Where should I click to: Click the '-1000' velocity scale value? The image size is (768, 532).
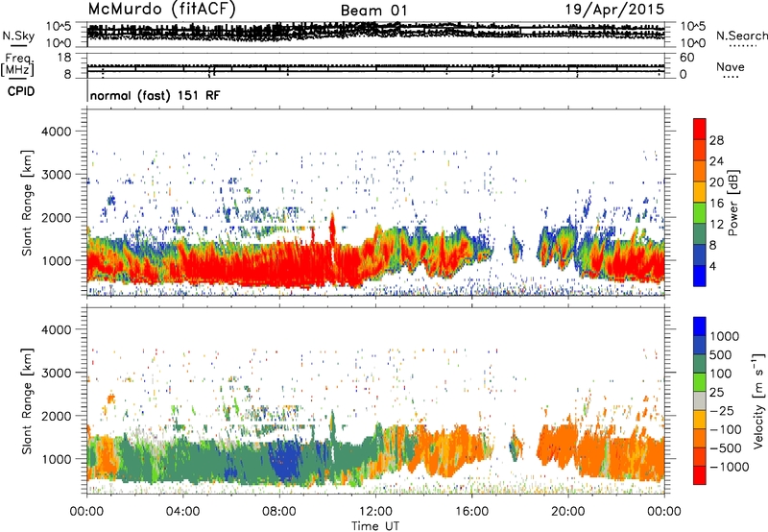[x=729, y=467]
